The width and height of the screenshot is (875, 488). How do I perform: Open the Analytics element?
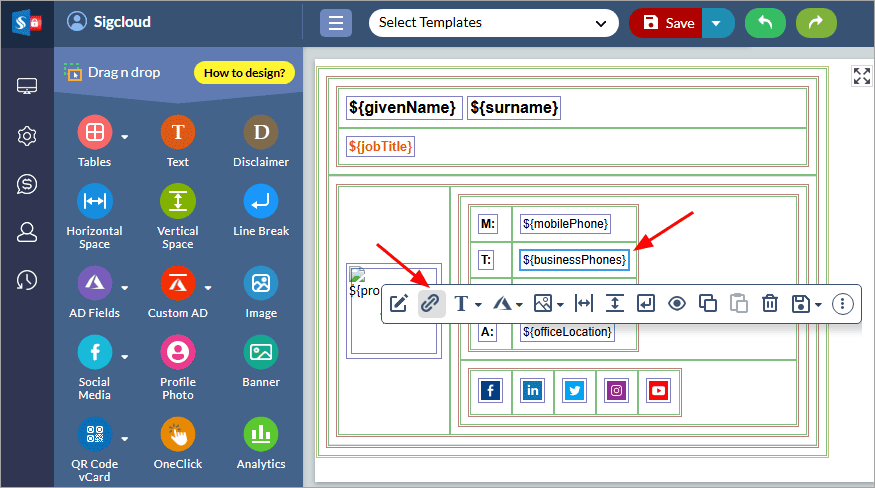[261, 434]
